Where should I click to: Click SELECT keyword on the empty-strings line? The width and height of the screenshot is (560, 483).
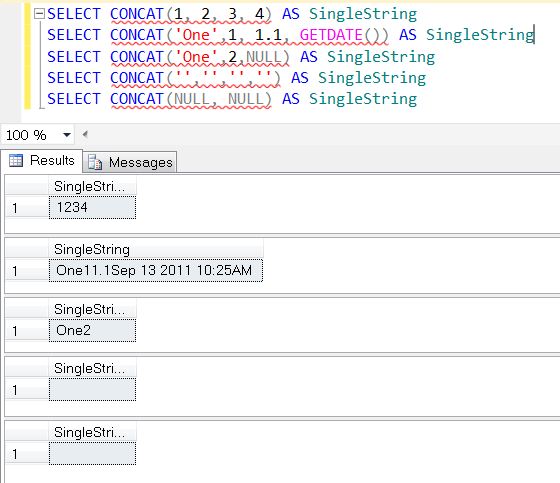point(74,78)
